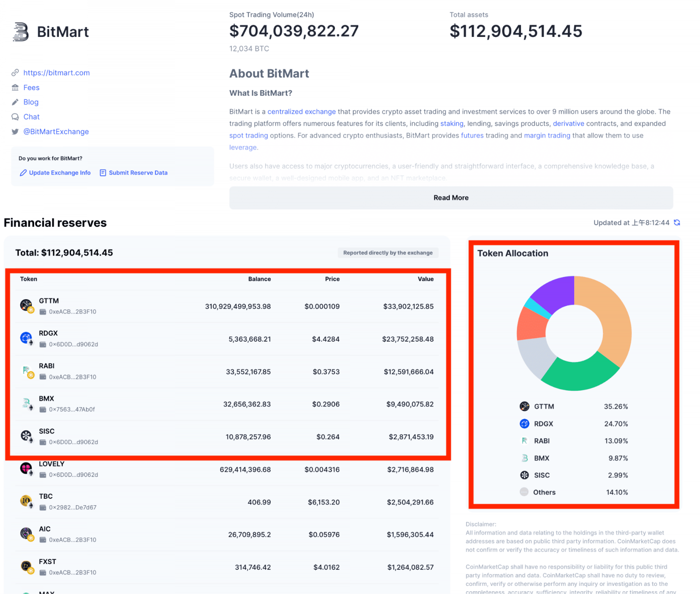The image size is (700, 594).
Task: Click the Reported directly by the exchange badge
Action: click(388, 252)
